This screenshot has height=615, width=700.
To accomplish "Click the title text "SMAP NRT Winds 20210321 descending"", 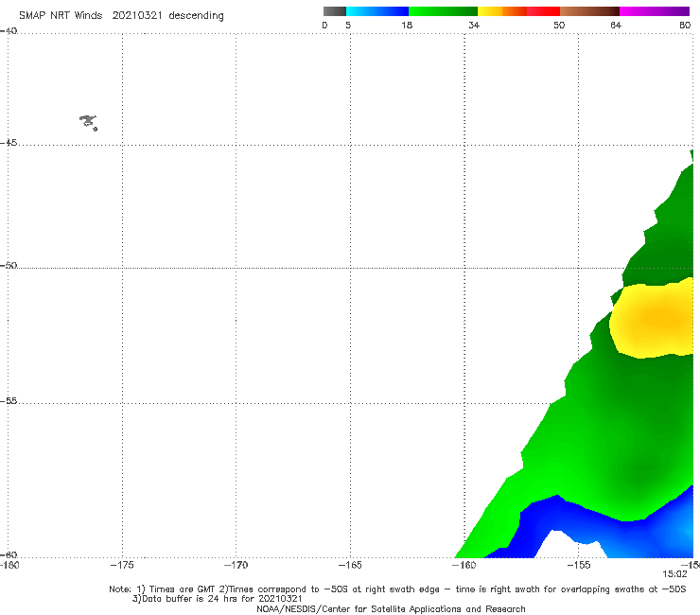I will click(121, 16).
